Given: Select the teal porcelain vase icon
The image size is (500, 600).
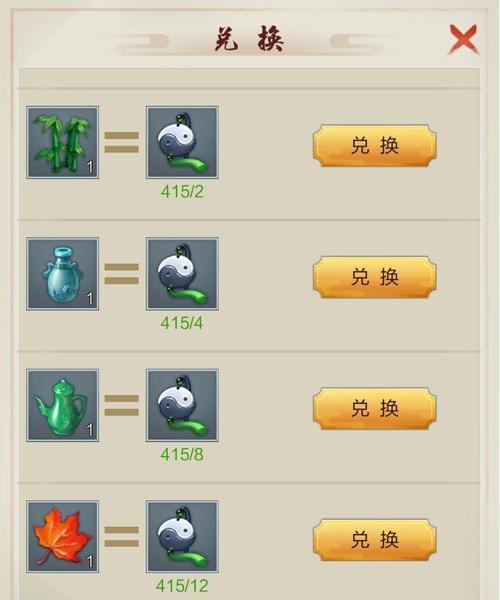Looking at the screenshot, I should (x=63, y=274).
